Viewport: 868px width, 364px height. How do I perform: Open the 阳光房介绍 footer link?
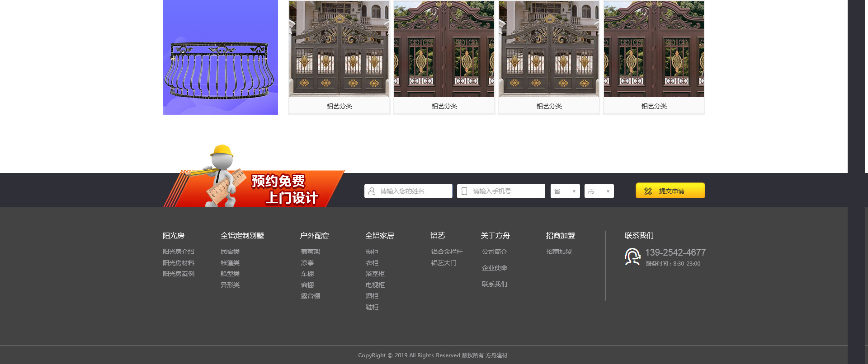point(179,252)
